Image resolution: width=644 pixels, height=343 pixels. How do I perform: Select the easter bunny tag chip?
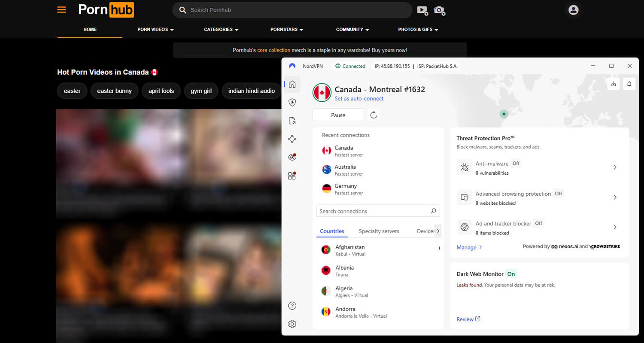[114, 91]
